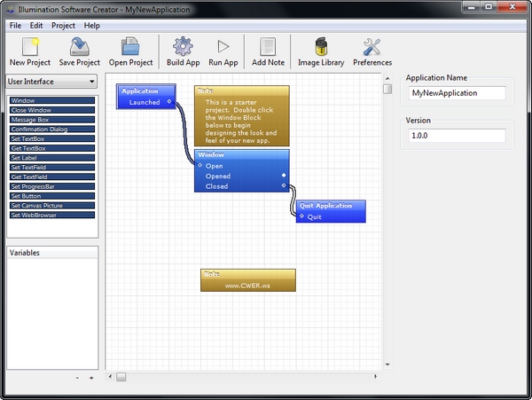Image resolution: width=532 pixels, height=400 pixels.
Task: Click the Save Project icon
Action: 80,47
